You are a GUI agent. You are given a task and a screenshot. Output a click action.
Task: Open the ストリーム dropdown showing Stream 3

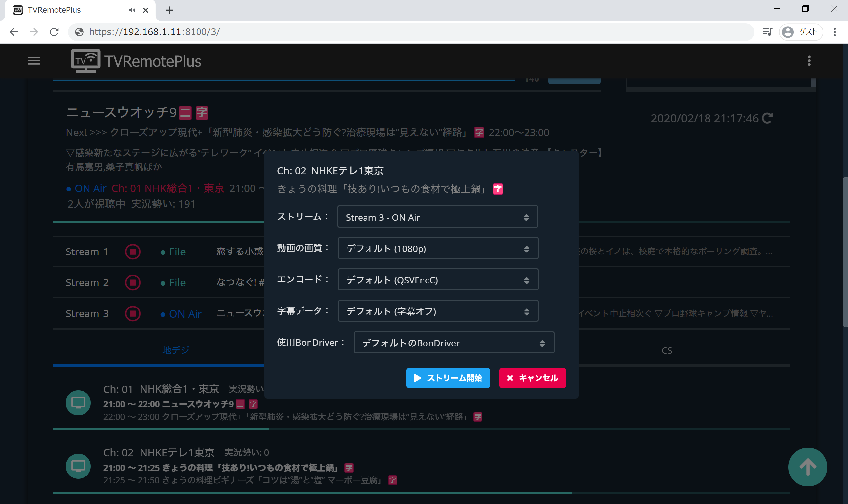pyautogui.click(x=437, y=217)
